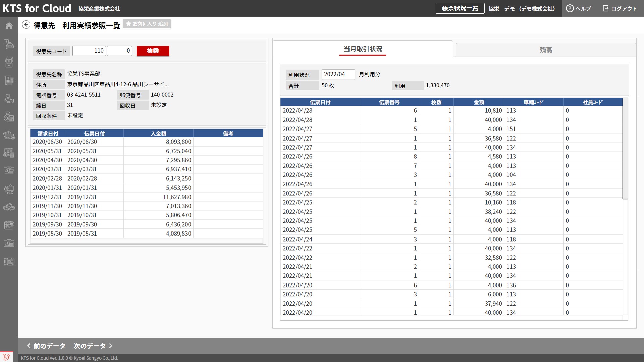Open the hand holding money bag icon
The width and height of the screenshot is (644, 362).
pos(9,99)
